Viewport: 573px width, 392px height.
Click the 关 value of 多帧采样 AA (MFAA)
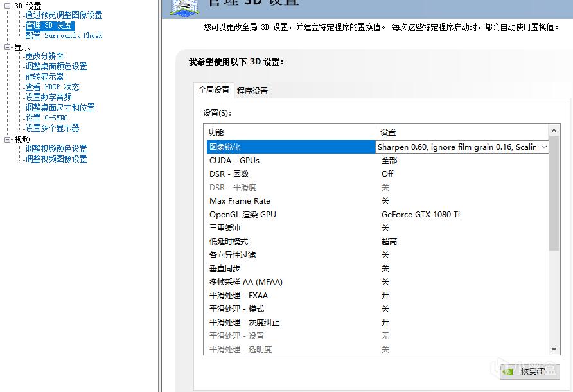click(385, 282)
